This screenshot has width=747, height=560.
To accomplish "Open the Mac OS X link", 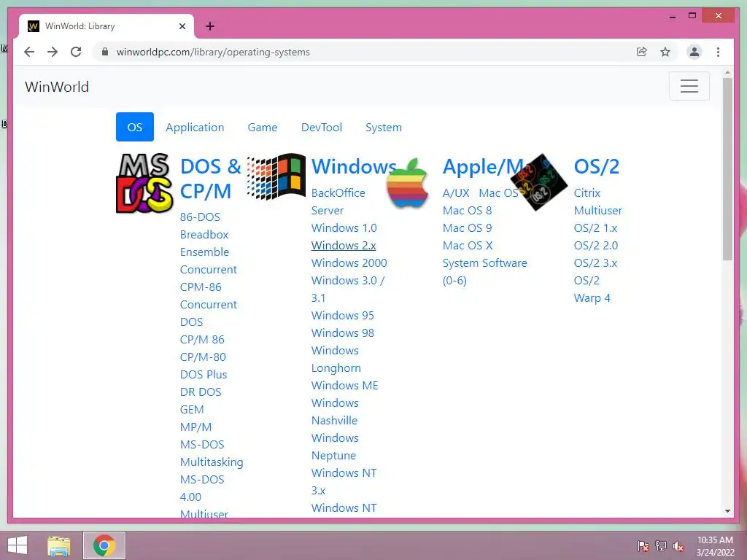I will click(468, 246).
